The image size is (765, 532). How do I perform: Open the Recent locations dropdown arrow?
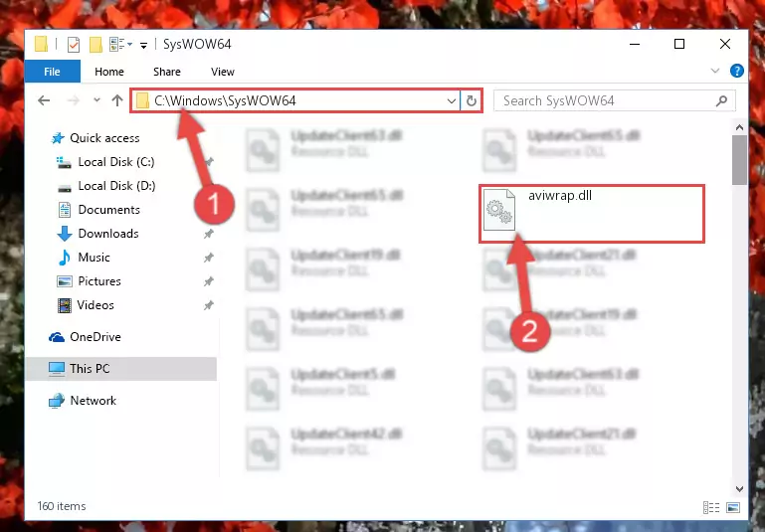coord(96,100)
